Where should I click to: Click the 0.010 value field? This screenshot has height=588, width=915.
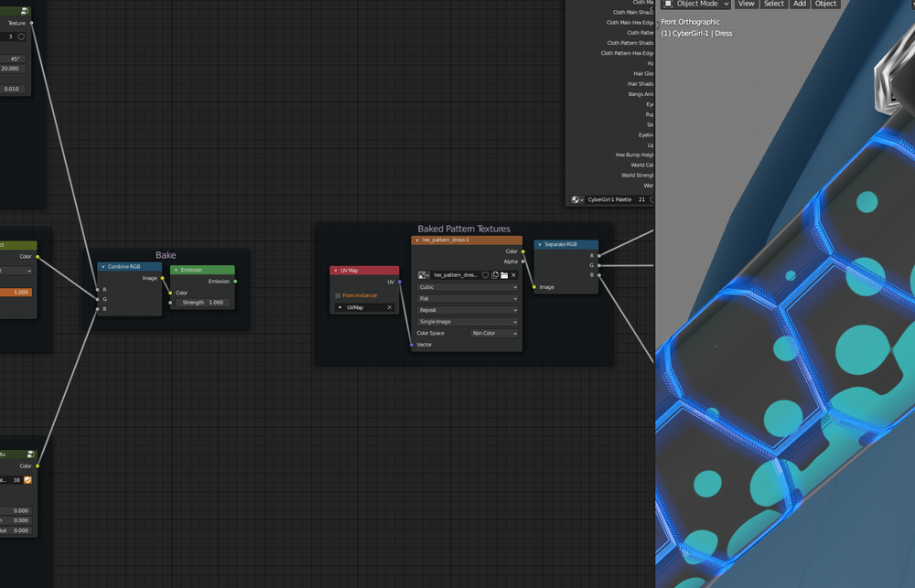tap(13, 90)
